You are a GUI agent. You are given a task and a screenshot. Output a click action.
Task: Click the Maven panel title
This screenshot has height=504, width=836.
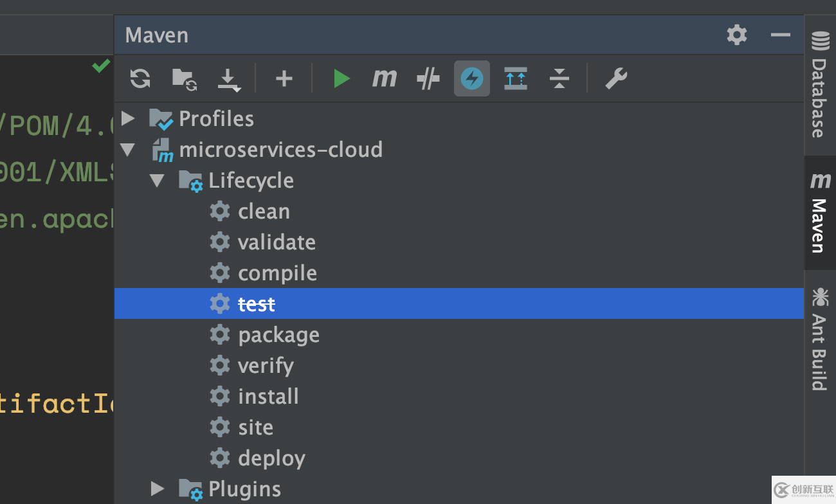(x=157, y=35)
